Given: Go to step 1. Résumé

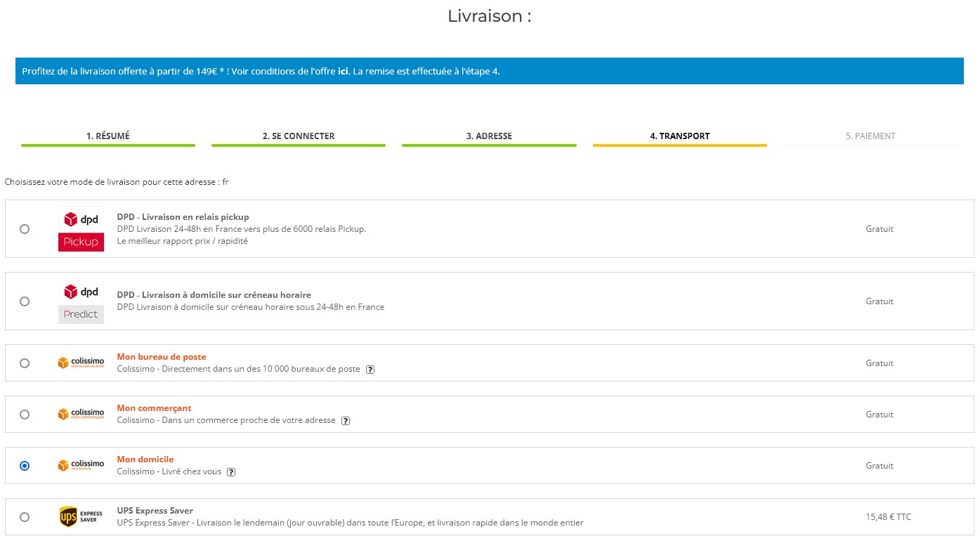Looking at the screenshot, I should tap(108, 136).
